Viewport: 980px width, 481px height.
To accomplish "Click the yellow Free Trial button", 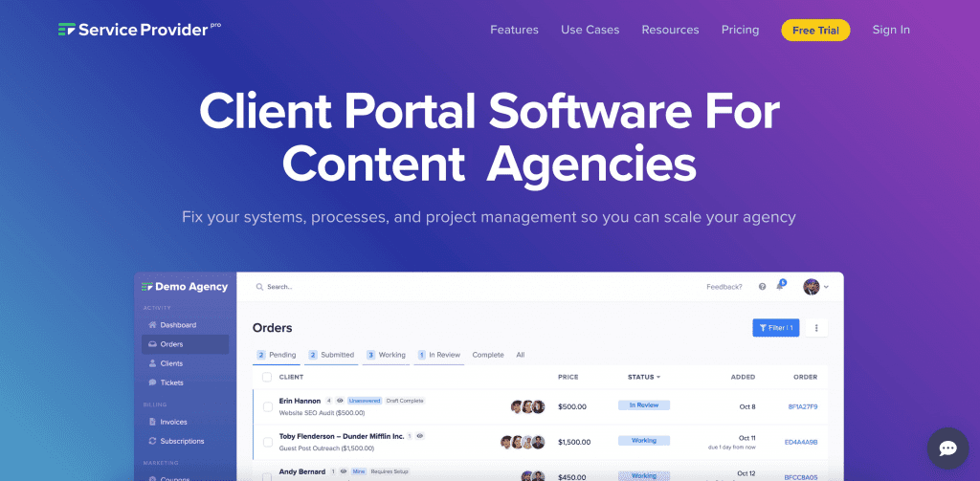I will coord(815,30).
